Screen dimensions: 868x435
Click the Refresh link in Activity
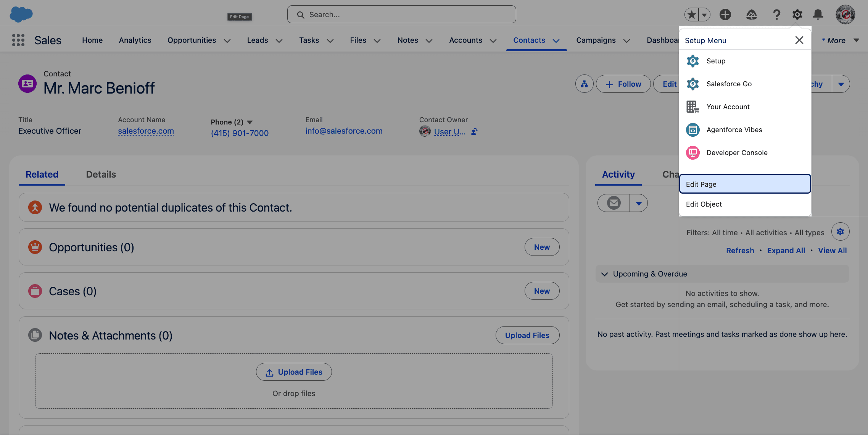point(739,251)
